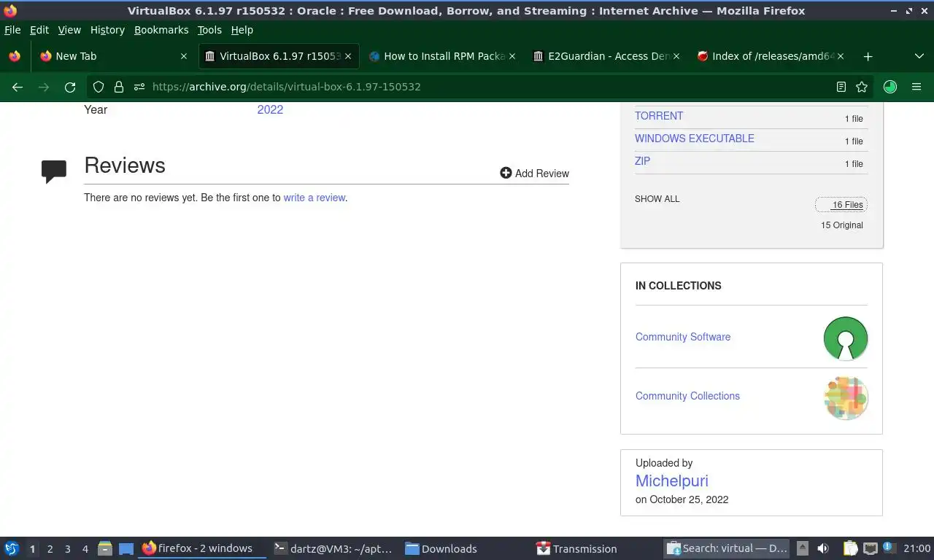Switch to dartz@VM3 terminal window

tap(333, 548)
